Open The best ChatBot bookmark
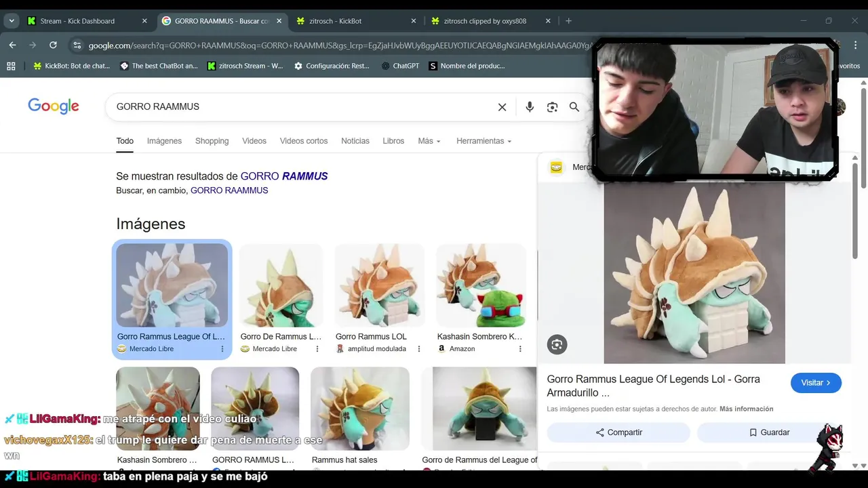 tap(159, 66)
